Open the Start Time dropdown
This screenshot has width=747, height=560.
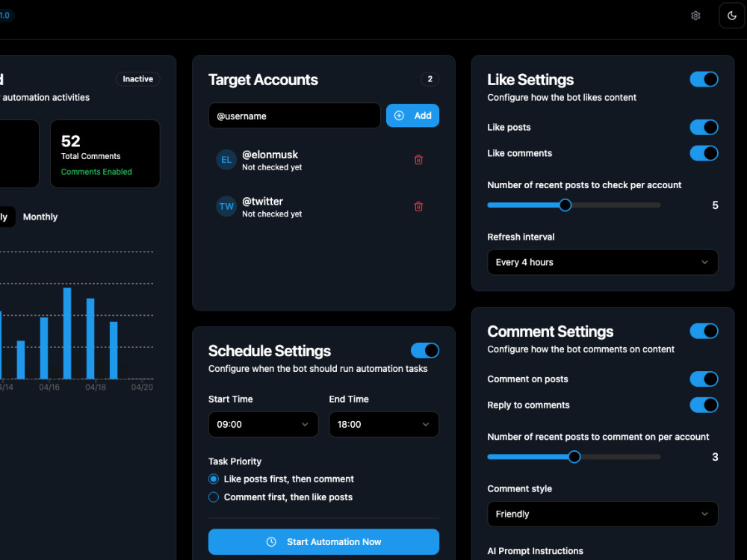tap(264, 425)
